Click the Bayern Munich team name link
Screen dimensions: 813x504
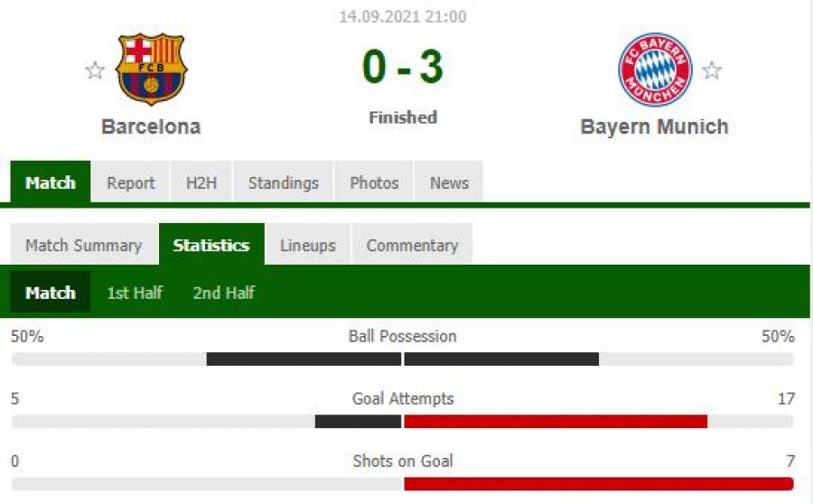[654, 126]
